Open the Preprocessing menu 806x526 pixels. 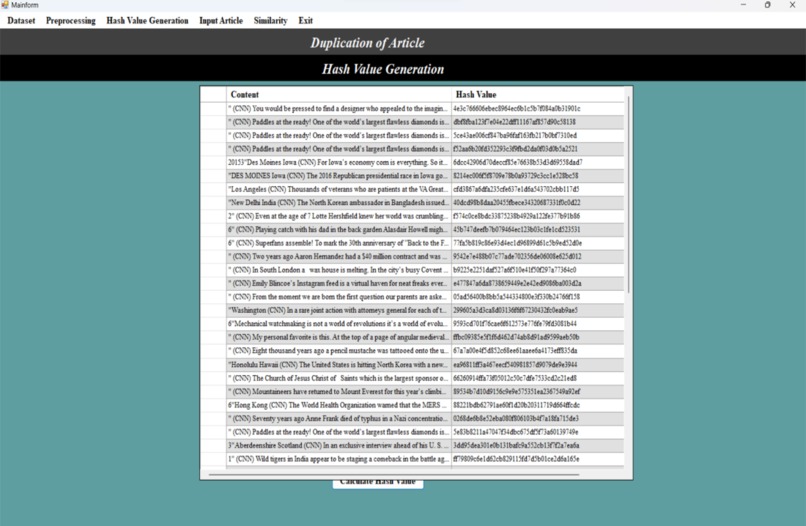tap(70, 21)
